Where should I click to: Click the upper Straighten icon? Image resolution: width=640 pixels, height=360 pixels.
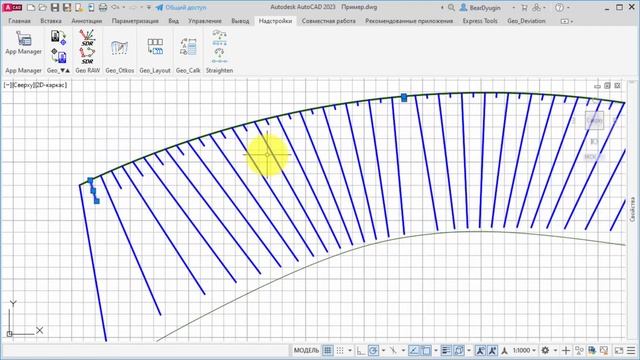[x=220, y=37]
